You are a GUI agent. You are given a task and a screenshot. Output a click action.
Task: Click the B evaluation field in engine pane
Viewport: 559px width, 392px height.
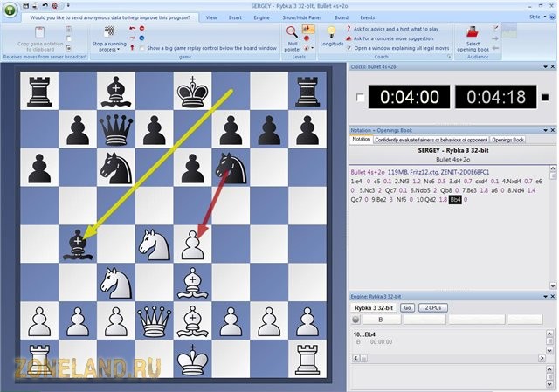382,320
